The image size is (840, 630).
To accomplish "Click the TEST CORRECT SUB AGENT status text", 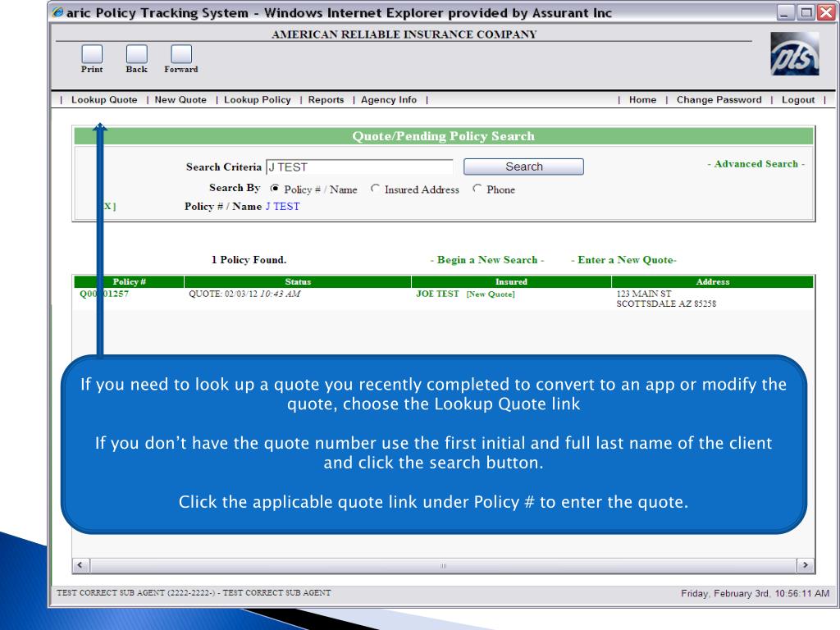I will click(194, 592).
